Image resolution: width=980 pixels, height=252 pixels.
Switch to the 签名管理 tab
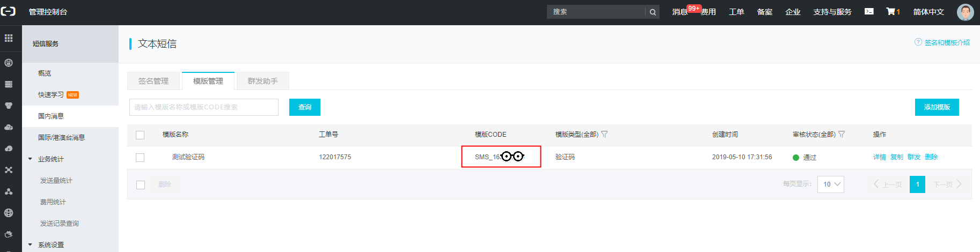click(x=153, y=81)
